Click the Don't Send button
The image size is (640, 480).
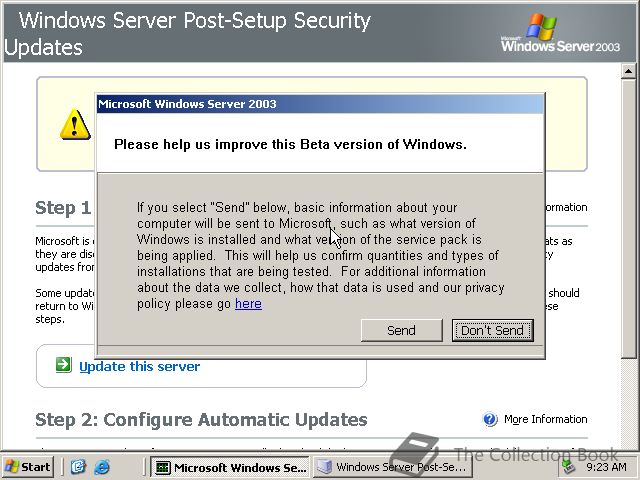[x=493, y=330]
